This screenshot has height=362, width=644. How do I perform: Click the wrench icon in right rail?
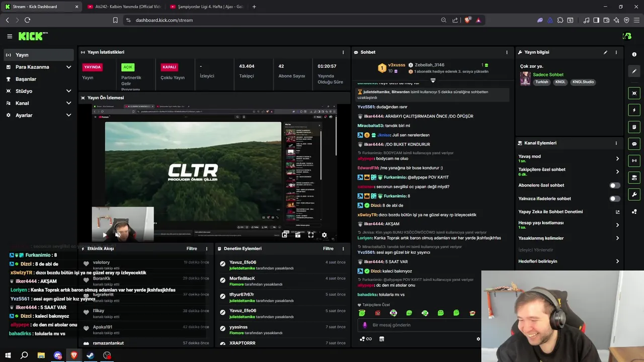pyautogui.click(x=634, y=195)
